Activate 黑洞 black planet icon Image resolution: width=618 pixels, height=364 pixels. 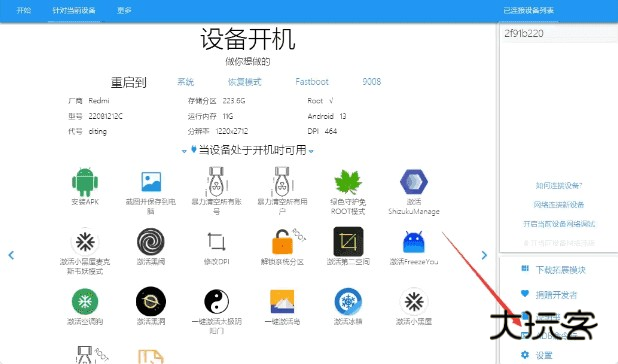(151, 301)
